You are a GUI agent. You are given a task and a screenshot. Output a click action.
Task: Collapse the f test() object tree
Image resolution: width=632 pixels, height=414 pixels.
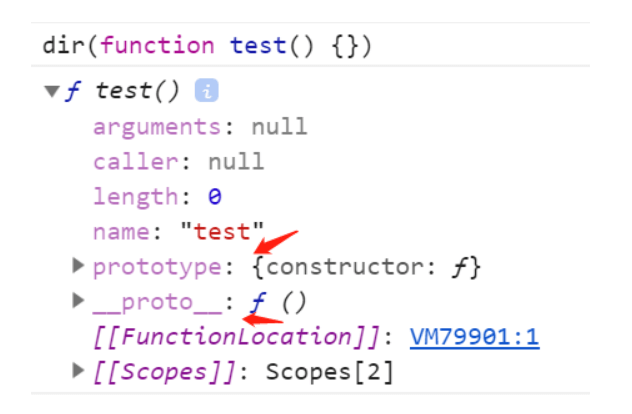pyautogui.click(x=52, y=91)
